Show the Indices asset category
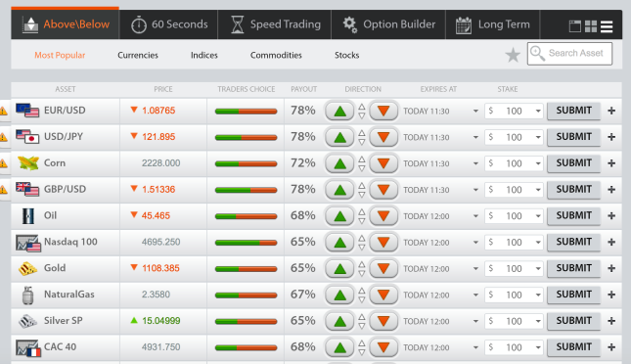This screenshot has width=631, height=364. pos(204,55)
